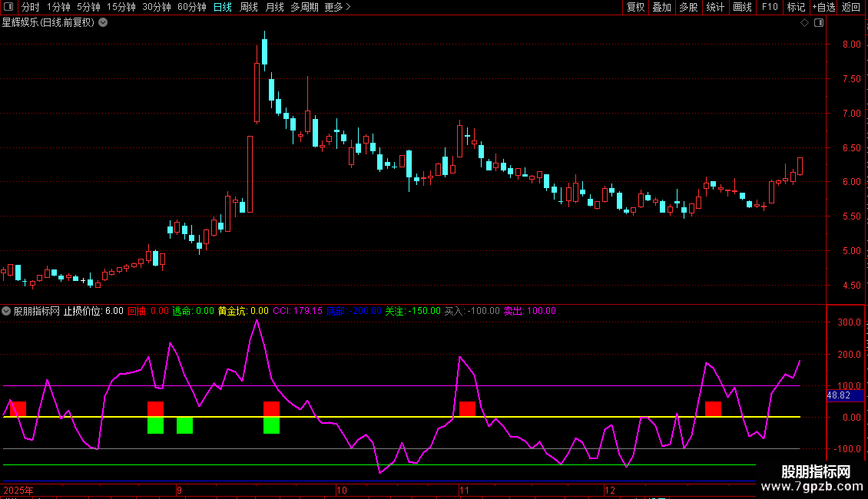Click the diamond marker icon at top right
868x499 pixels.
[804, 23]
